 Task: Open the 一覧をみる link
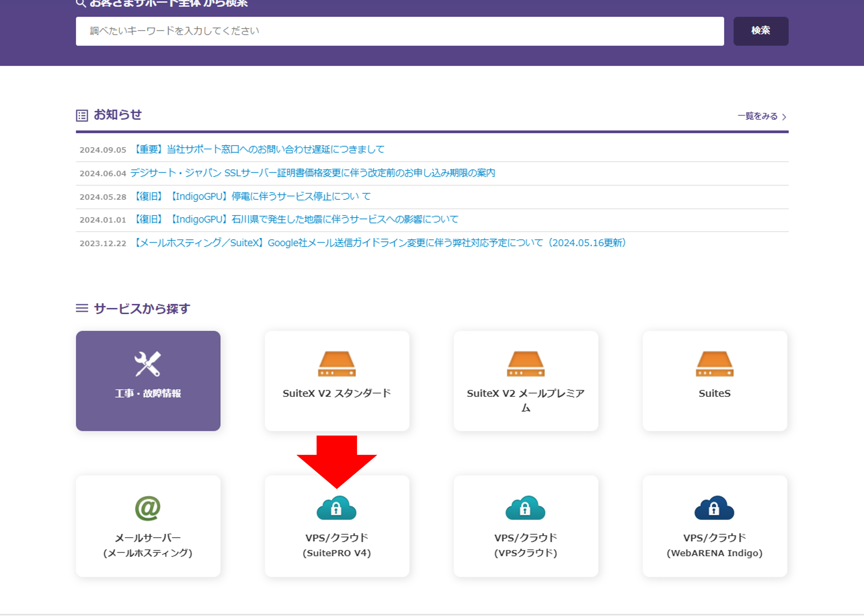point(757,116)
